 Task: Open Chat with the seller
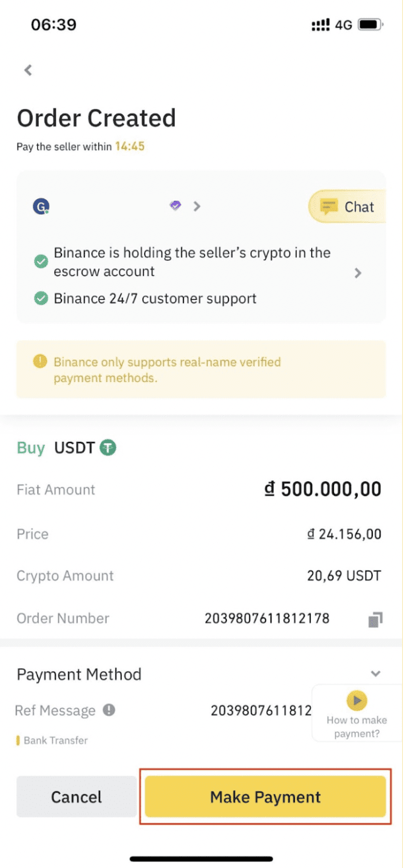click(348, 207)
